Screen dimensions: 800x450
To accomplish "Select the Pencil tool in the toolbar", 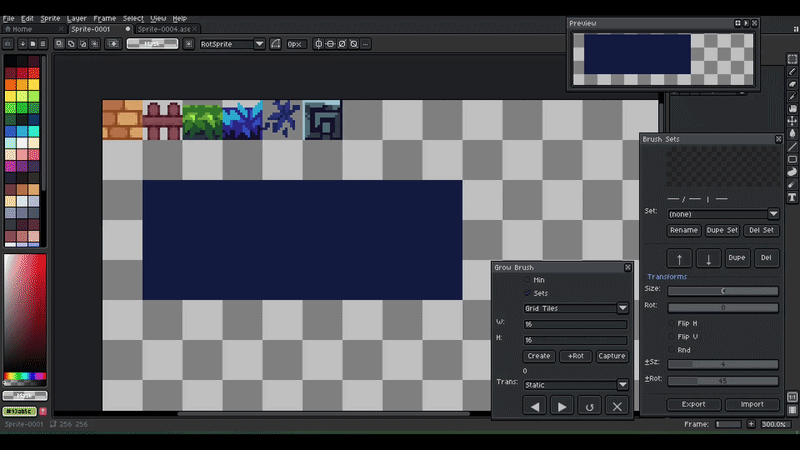I will point(792,73).
